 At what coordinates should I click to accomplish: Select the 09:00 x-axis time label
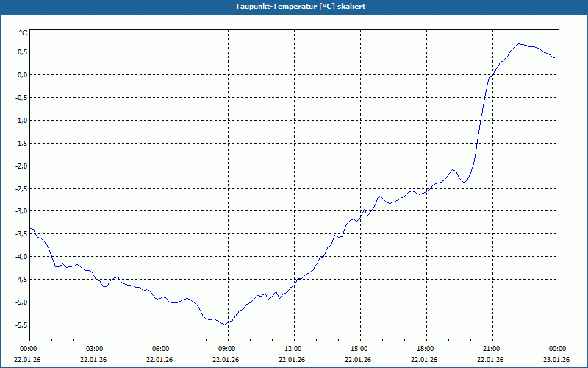228,349
